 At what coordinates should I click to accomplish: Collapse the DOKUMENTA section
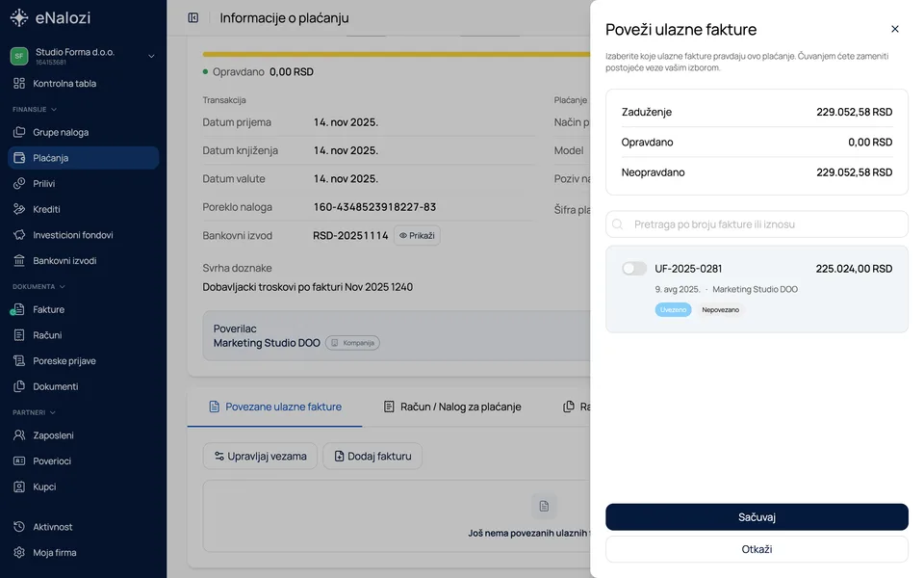38,287
